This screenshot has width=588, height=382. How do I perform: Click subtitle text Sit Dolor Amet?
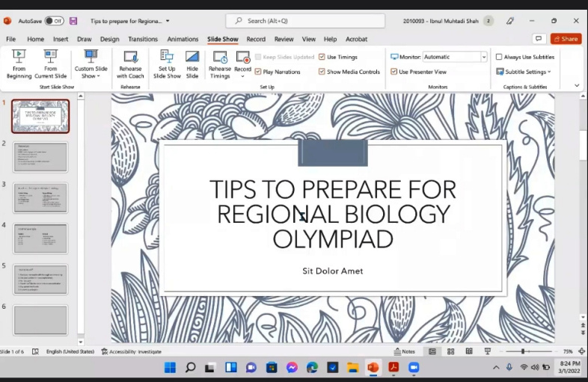pos(333,271)
